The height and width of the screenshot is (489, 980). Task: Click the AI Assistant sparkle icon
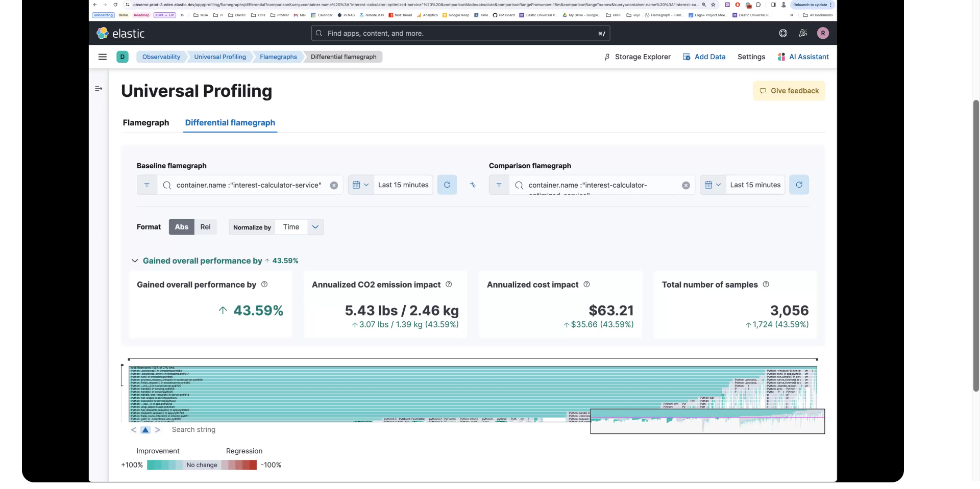[781, 57]
